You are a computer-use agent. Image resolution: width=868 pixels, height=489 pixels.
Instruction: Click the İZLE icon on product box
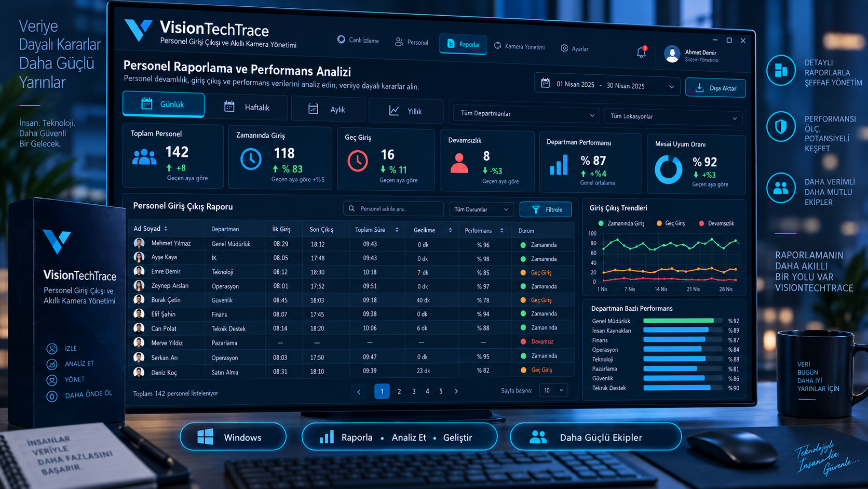point(51,349)
